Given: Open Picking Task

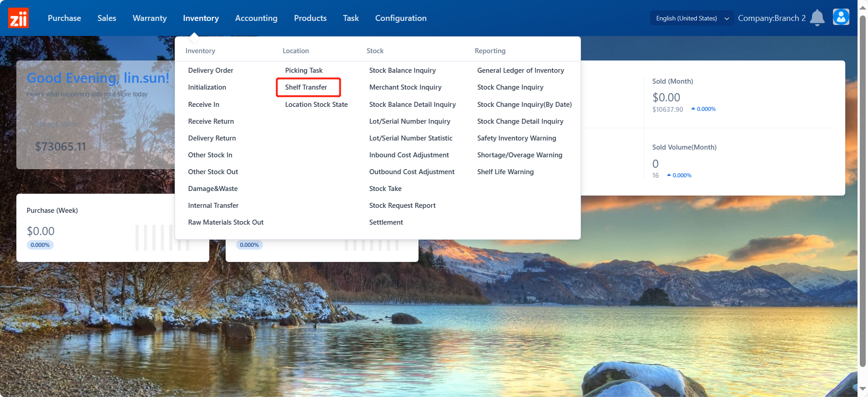Looking at the screenshot, I should tap(304, 70).
